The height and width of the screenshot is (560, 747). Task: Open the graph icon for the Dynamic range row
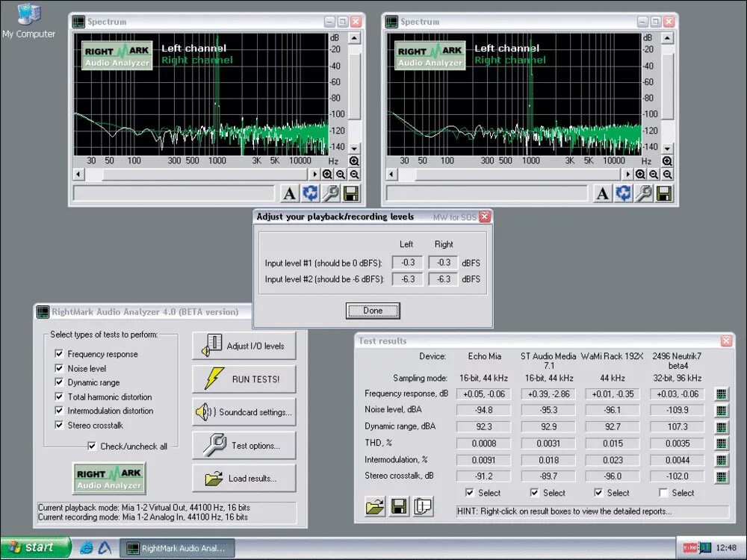[722, 426]
